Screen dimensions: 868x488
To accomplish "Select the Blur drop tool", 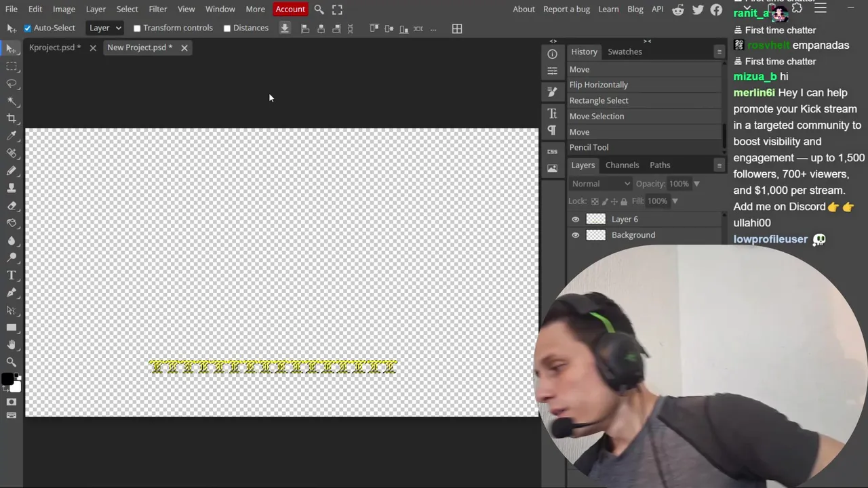I will point(12,241).
